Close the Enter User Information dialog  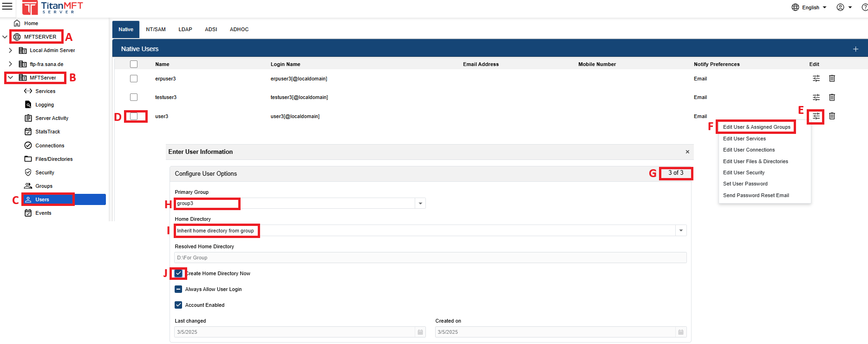pyautogui.click(x=687, y=152)
